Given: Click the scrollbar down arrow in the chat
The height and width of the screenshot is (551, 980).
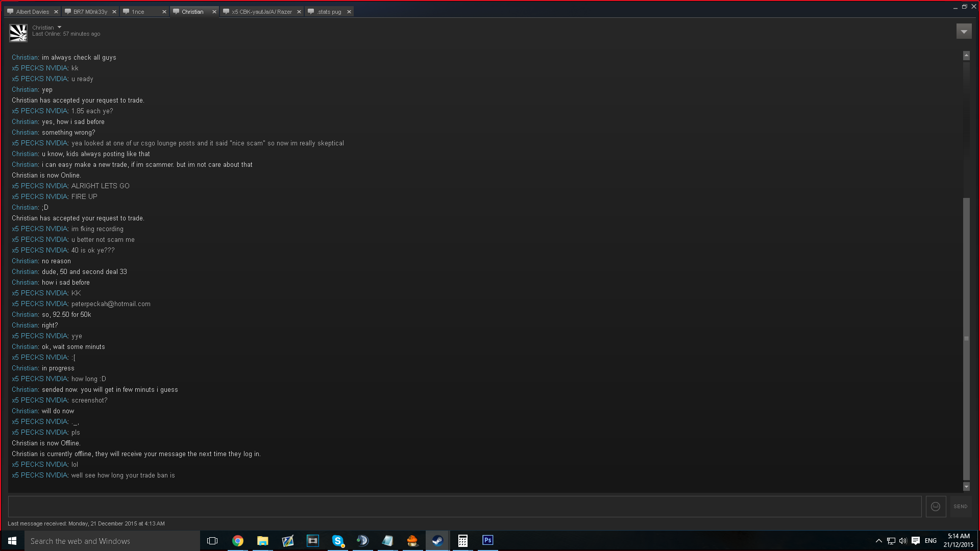Looking at the screenshot, I should pyautogui.click(x=966, y=487).
